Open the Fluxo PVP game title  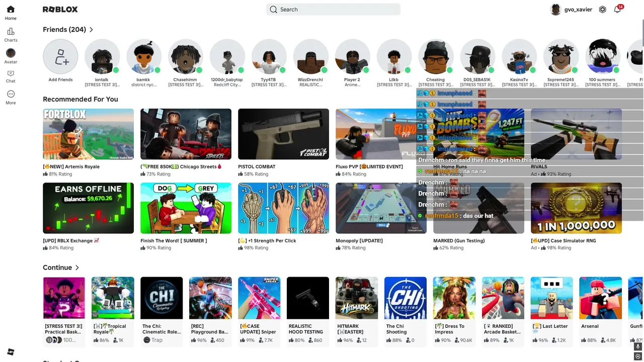pyautogui.click(x=369, y=167)
